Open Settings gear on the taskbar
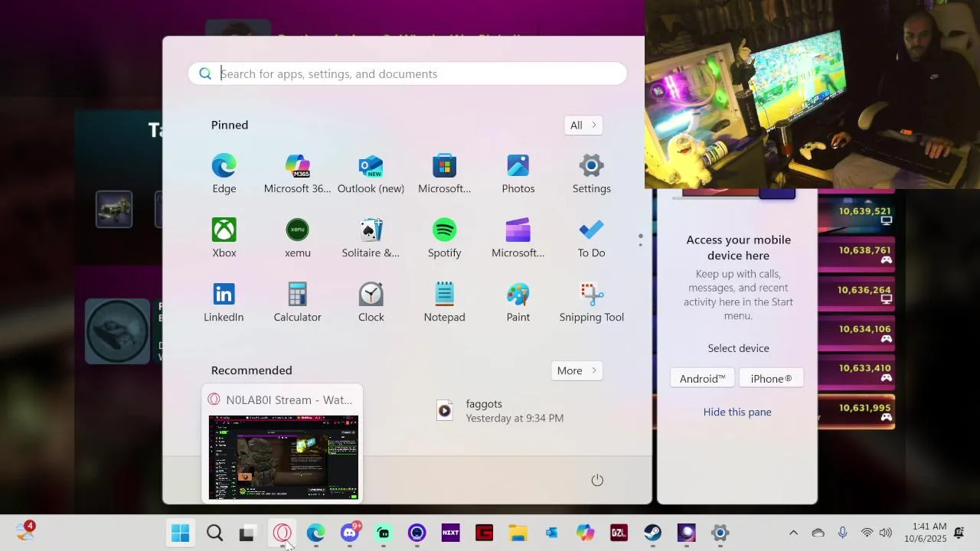Image resolution: width=980 pixels, height=551 pixels. point(720,533)
